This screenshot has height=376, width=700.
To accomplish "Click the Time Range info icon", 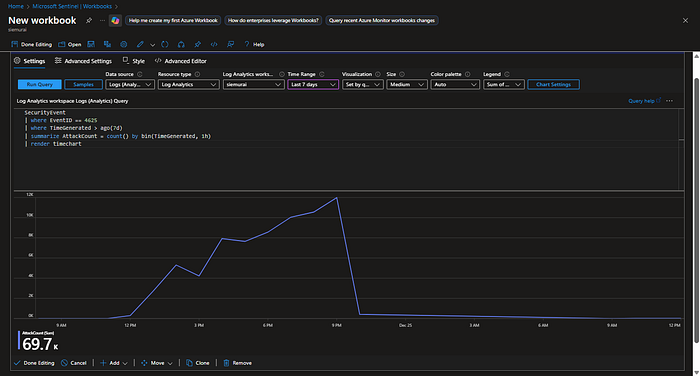I will point(322,74).
